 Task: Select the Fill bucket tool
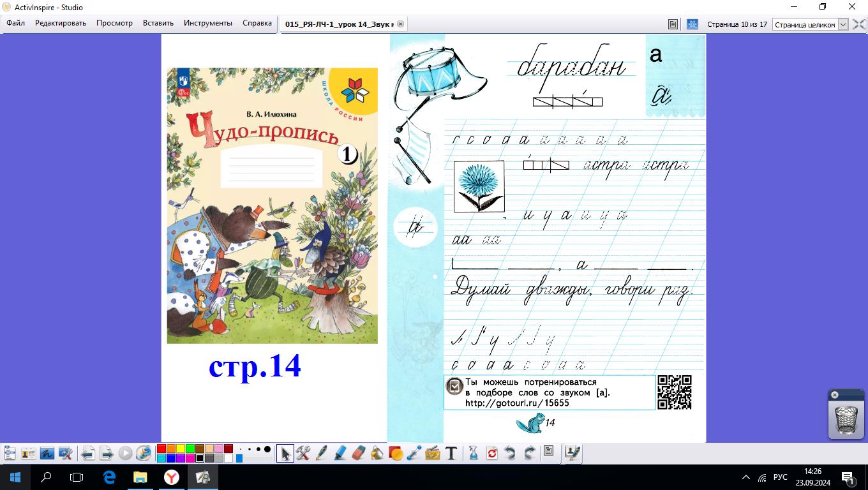[x=377, y=453]
